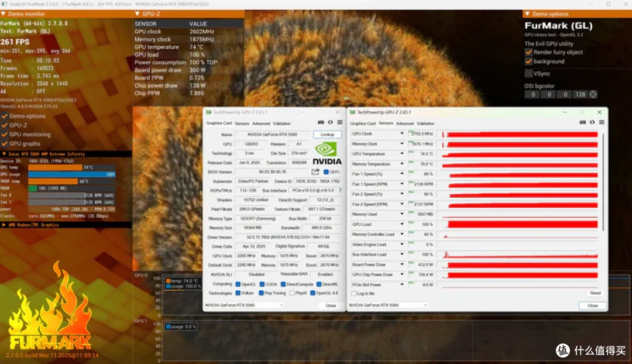Open the Memory Used sensor dropdown arrow

point(402,214)
